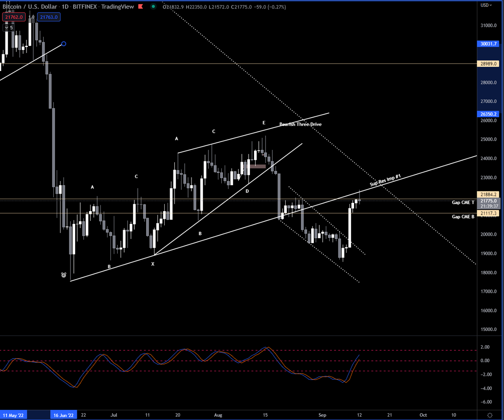Screen dimensions: 504x420
Task: Click the Oct label on time axis
Action: [x=423, y=415]
